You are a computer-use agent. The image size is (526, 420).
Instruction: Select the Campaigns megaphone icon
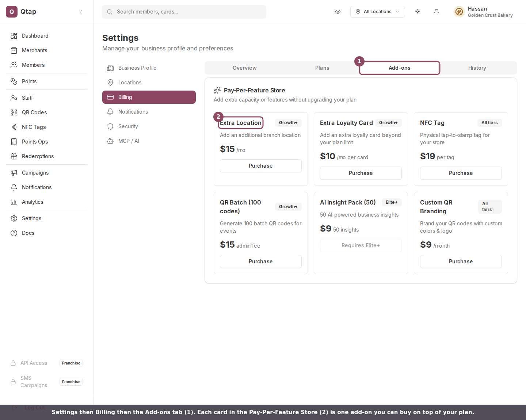tap(14, 173)
